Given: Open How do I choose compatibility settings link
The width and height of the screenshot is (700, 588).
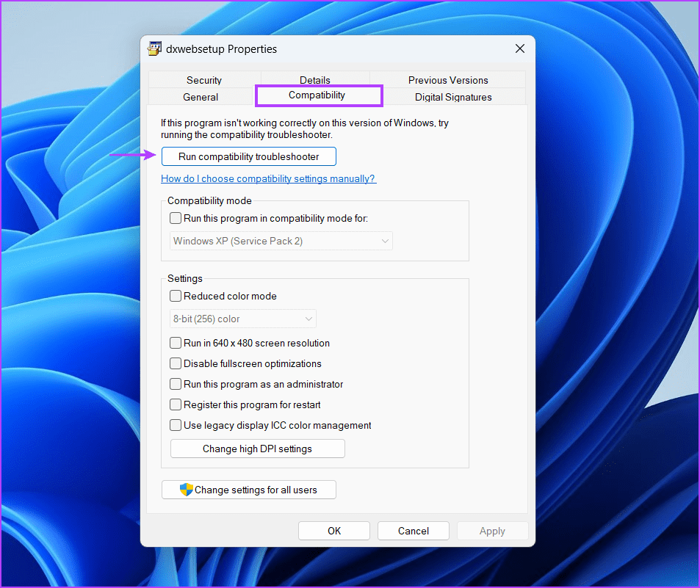Looking at the screenshot, I should pyautogui.click(x=268, y=178).
